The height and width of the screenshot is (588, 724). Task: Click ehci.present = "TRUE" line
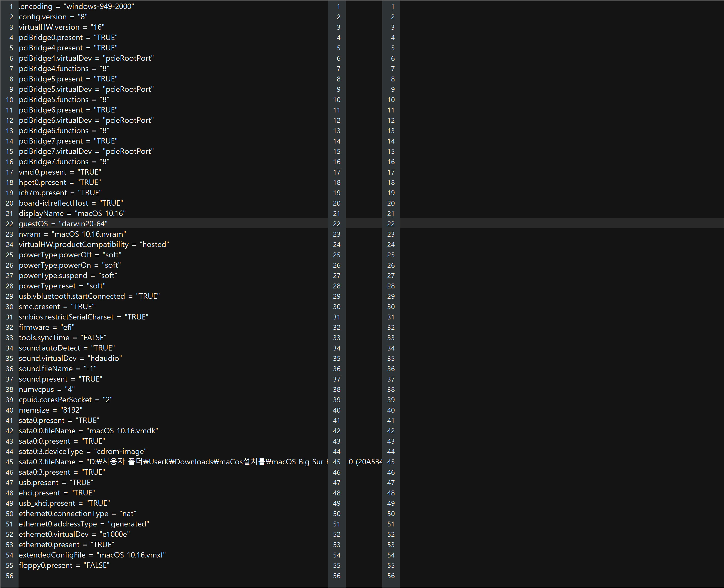[x=57, y=493]
